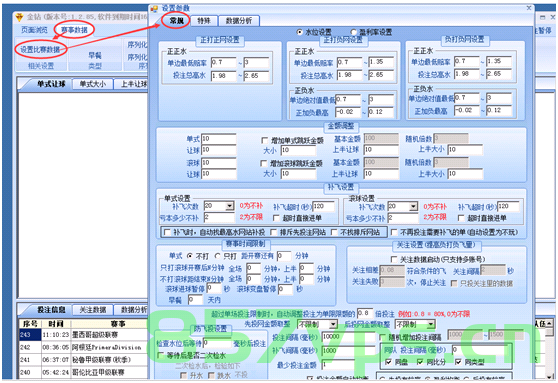Expand the 后投网金额取整 dropdown
The image size is (558, 383).
pos(431,324)
